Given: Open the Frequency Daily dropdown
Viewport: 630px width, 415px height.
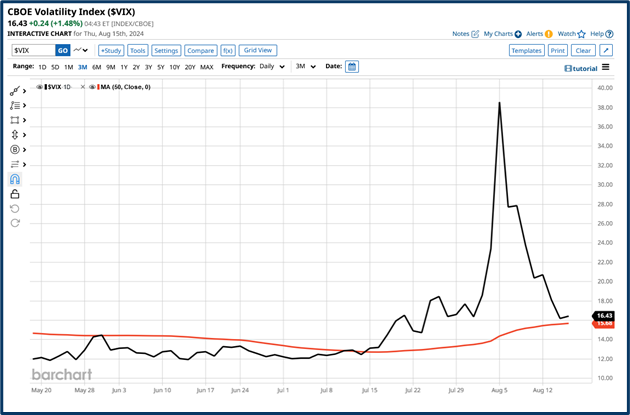Looking at the screenshot, I should point(272,67).
